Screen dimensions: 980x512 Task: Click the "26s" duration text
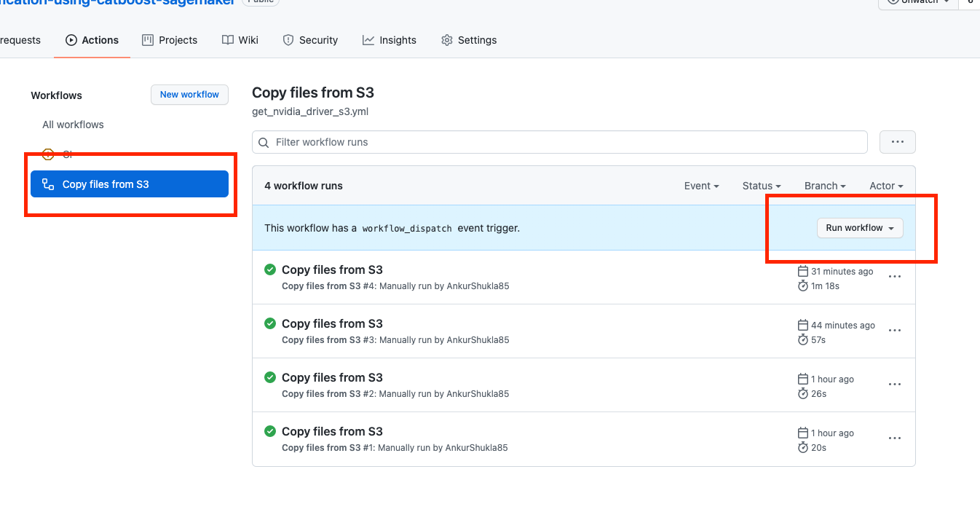819,394
